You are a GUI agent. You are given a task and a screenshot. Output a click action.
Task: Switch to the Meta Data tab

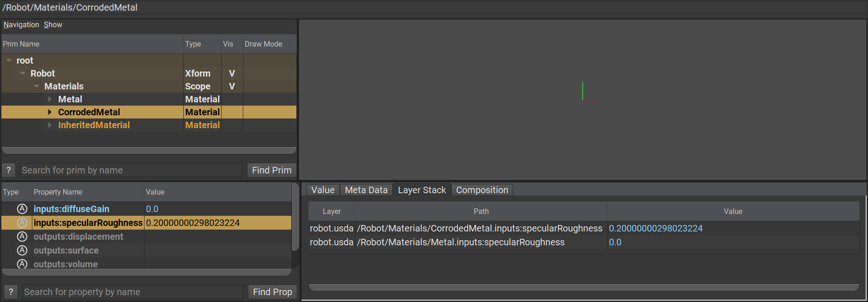click(366, 190)
